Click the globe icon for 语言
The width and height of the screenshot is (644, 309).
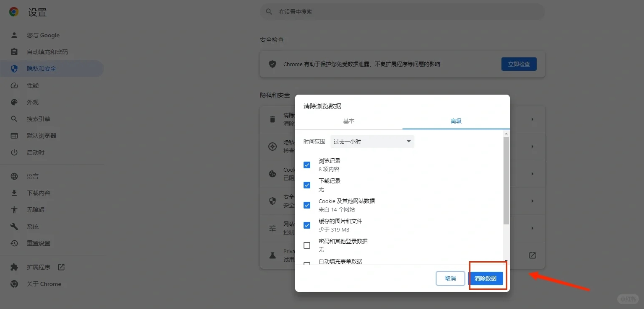click(x=14, y=176)
